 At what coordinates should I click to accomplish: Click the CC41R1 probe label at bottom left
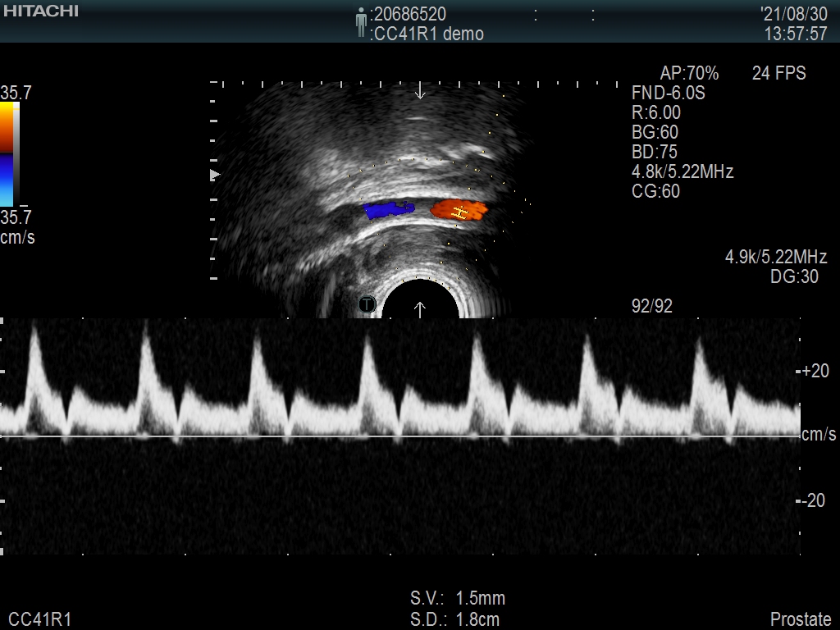pyautogui.click(x=40, y=619)
